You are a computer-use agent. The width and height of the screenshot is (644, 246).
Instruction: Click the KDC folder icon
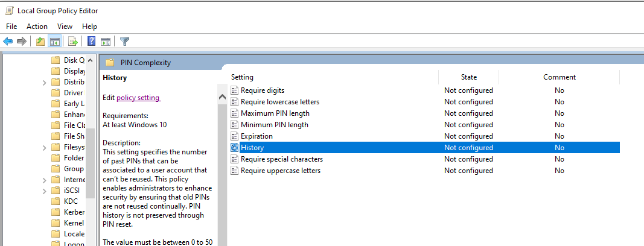[56, 201]
